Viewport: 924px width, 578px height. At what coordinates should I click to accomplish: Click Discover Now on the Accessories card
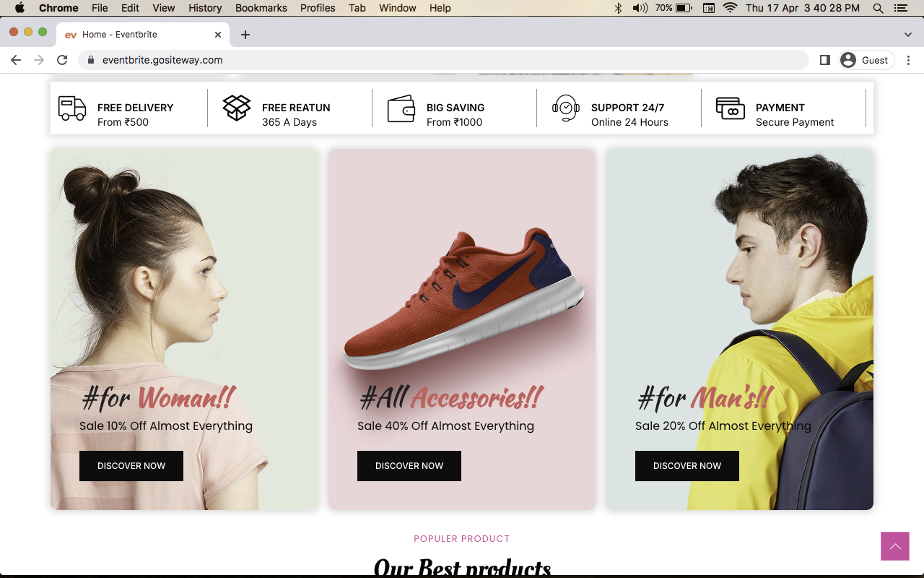[409, 466]
